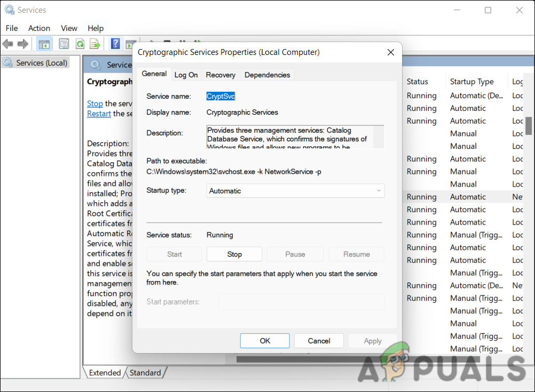535x392 pixels.
Task: Open the Help menu
Action: [x=96, y=28]
